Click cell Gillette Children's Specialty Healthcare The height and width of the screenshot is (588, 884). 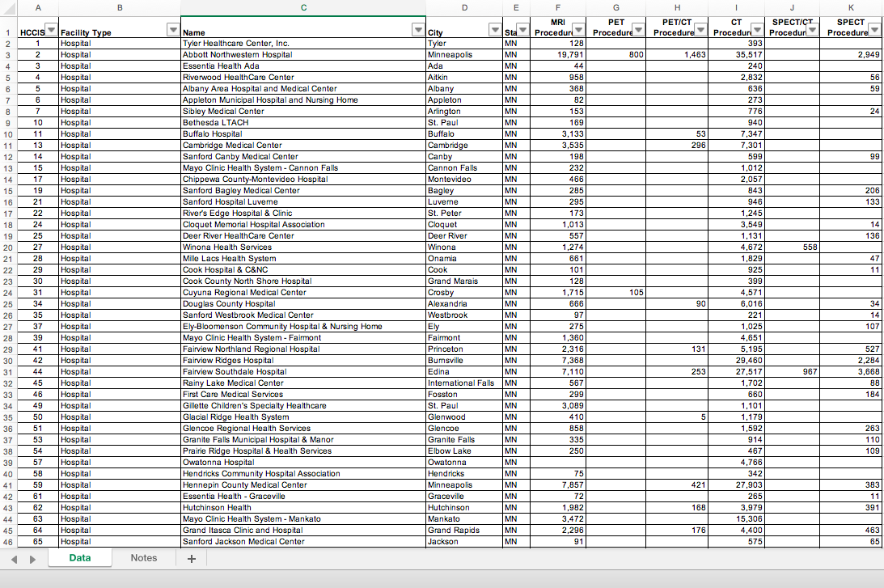coord(303,405)
